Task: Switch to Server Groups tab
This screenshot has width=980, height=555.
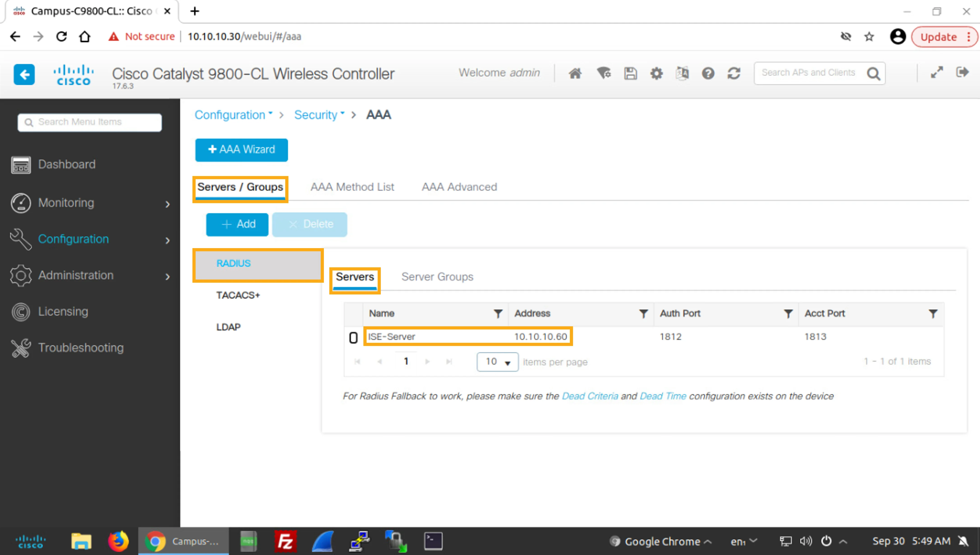Action: coord(437,277)
